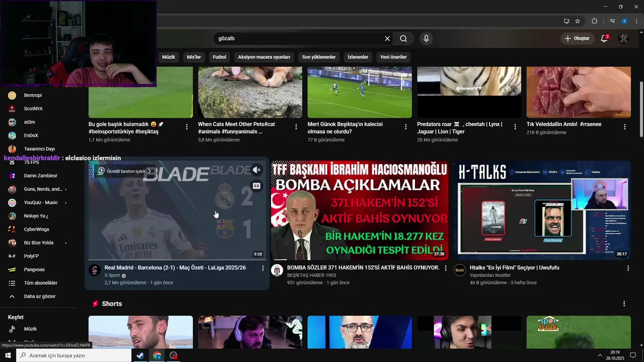
Task: Select the Mix'ler filter chip
Action: 194,57
